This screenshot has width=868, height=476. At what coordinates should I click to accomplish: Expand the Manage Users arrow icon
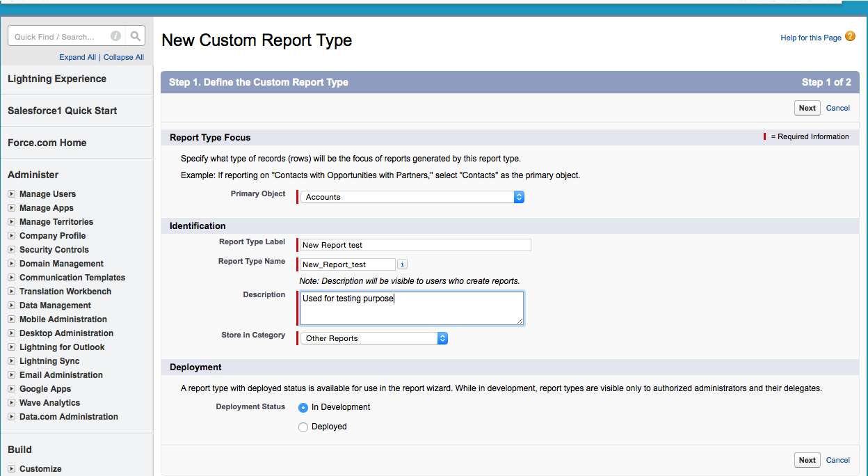[12, 194]
